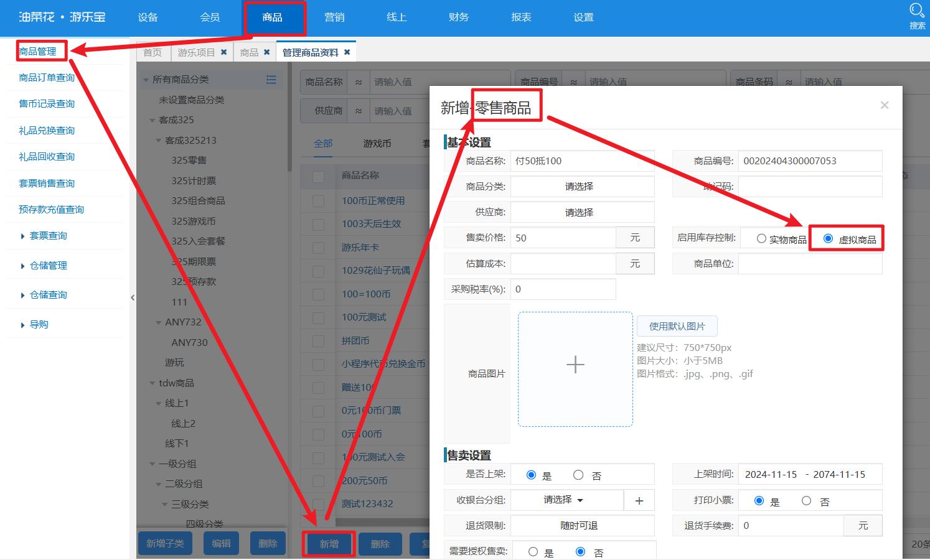Set 打印小票 to 否

point(807,500)
